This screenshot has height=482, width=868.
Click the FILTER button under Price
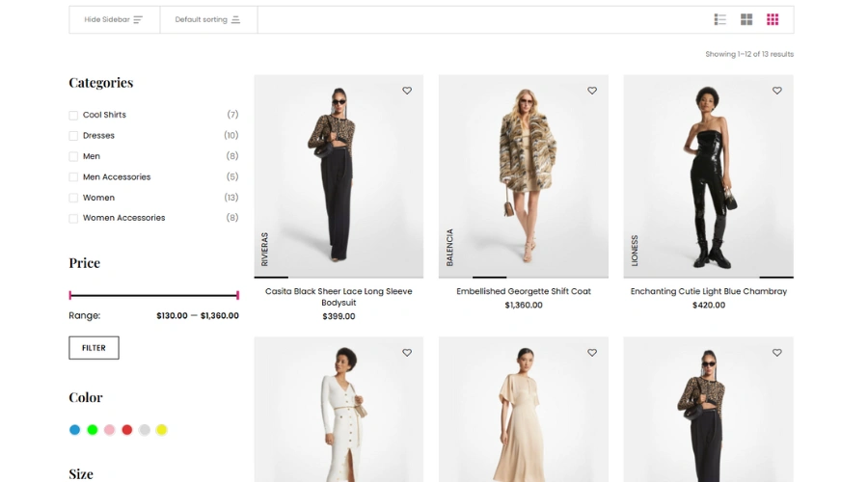pyautogui.click(x=94, y=348)
